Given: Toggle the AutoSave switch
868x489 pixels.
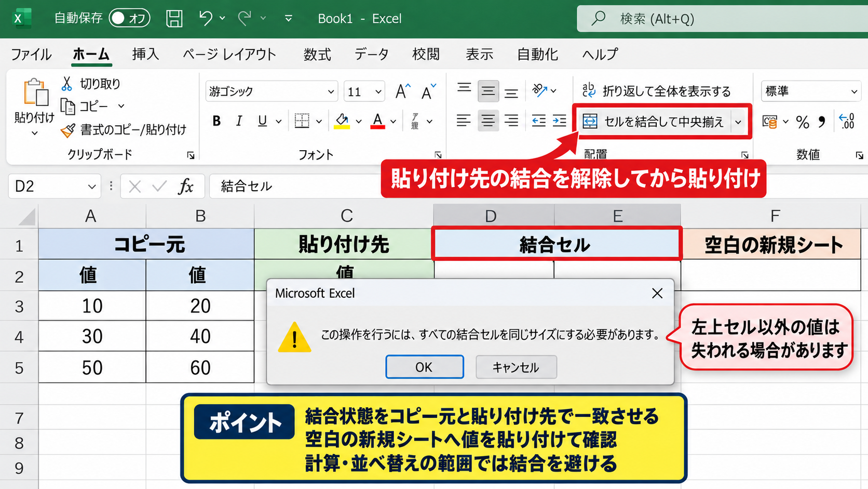Looking at the screenshot, I should pyautogui.click(x=129, y=18).
